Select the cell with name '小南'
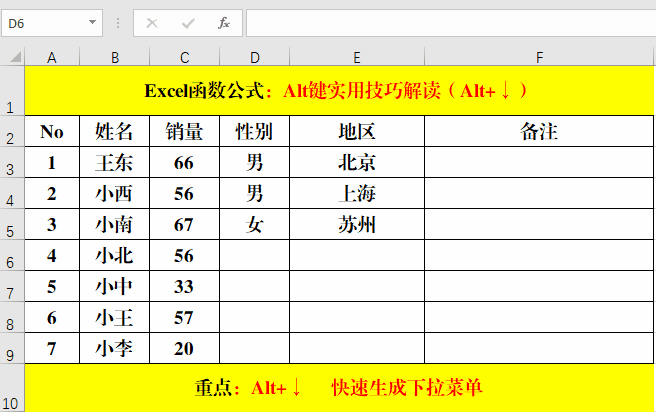656x412 pixels. [115, 224]
